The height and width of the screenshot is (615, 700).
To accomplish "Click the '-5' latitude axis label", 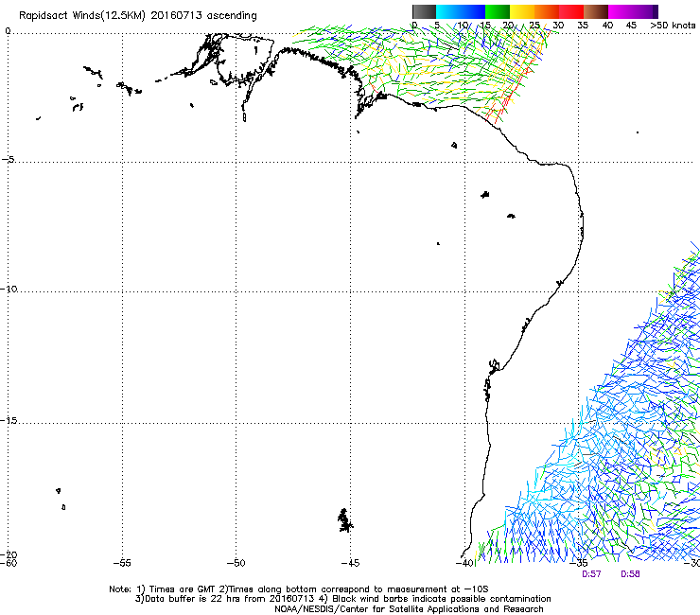I will [x=9, y=160].
